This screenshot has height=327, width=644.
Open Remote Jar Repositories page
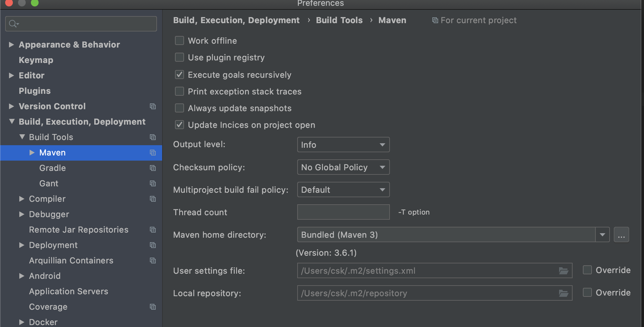[x=79, y=230]
